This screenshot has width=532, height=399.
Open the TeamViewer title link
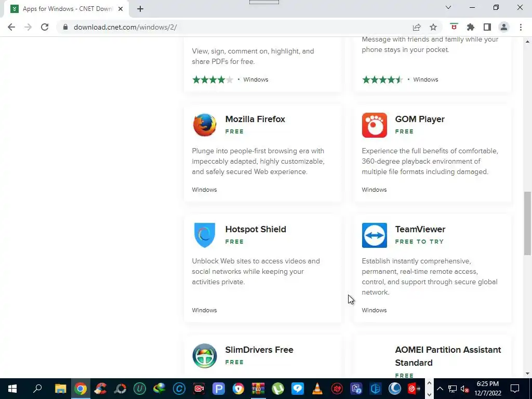coord(420,229)
